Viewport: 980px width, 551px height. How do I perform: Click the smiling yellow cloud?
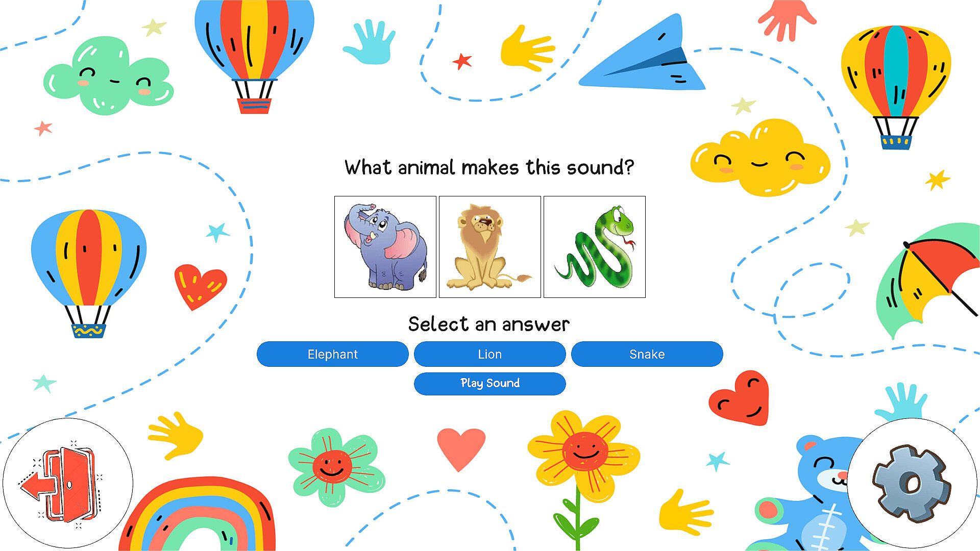[760, 158]
